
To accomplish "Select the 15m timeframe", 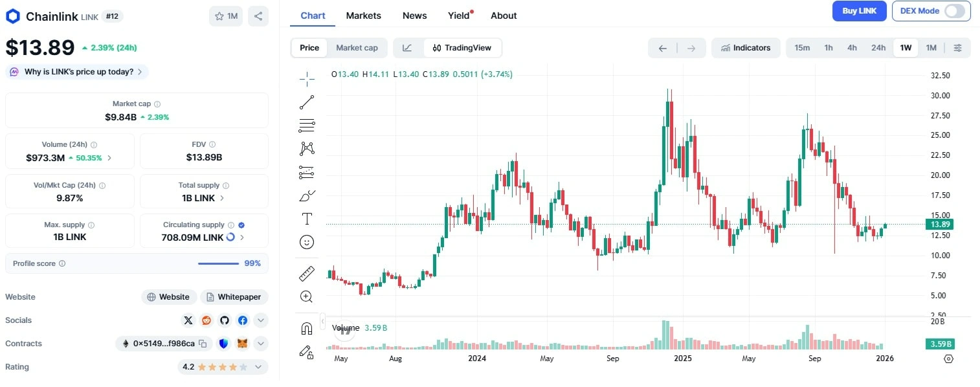I will pyautogui.click(x=802, y=48).
